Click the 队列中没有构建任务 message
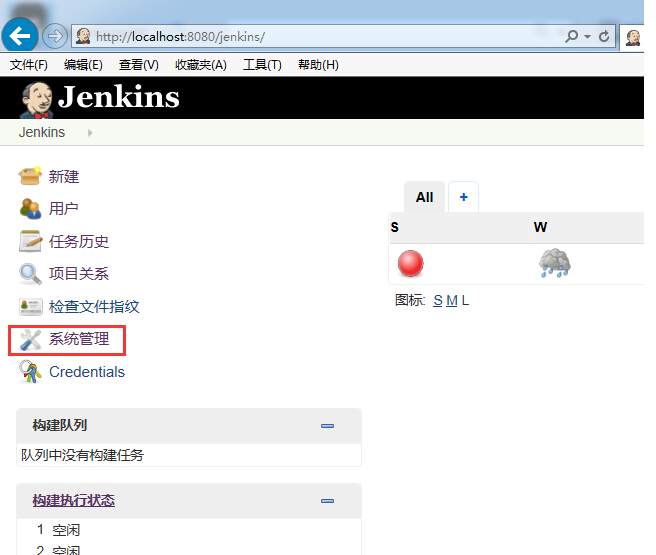 [82, 455]
